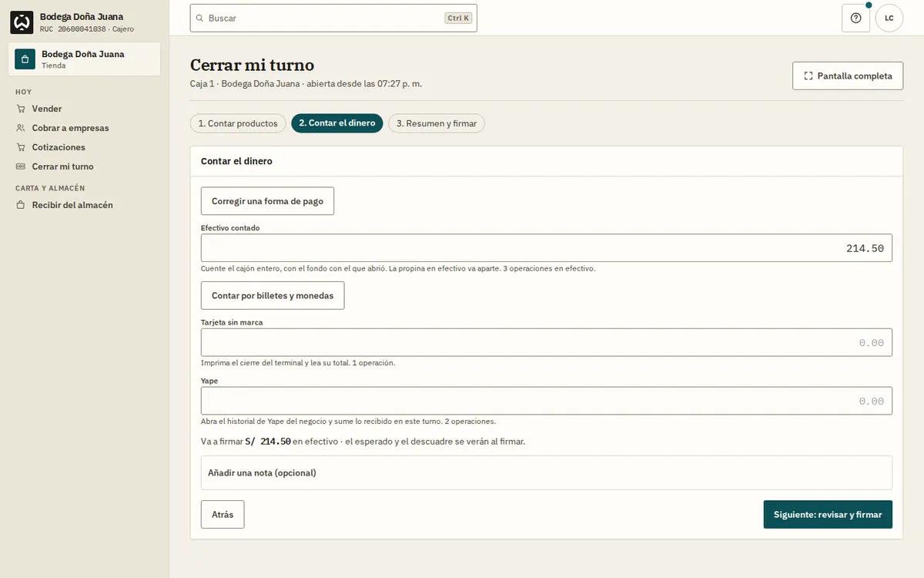The height and width of the screenshot is (578, 924).
Task: Click the cart icon beside Vender
Action: [21, 109]
